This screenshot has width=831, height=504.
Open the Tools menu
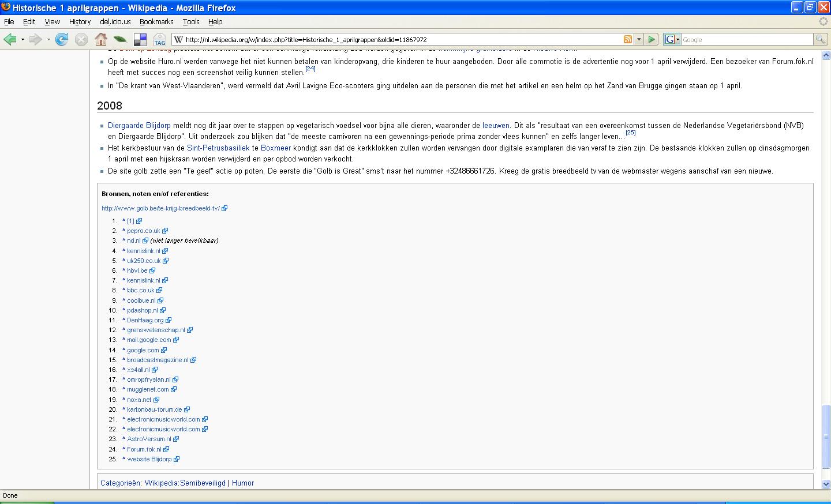tap(191, 21)
